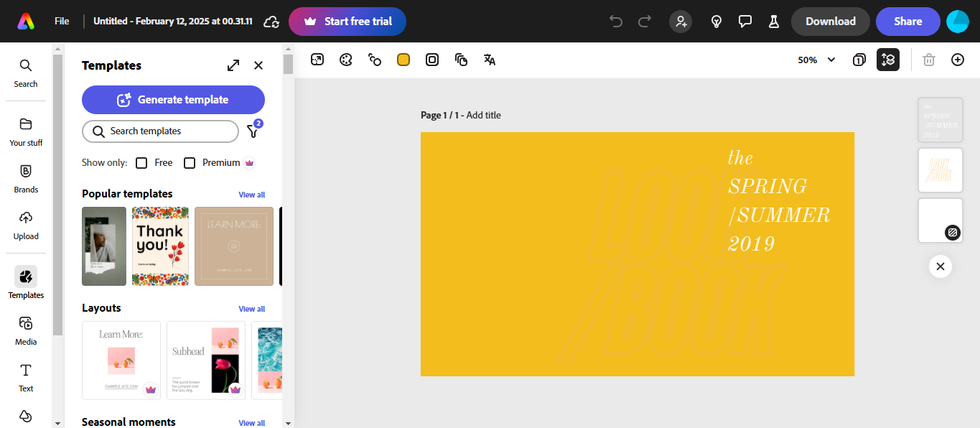Click the resize tool in the toolbar
This screenshot has width=980, height=428.
[317, 60]
